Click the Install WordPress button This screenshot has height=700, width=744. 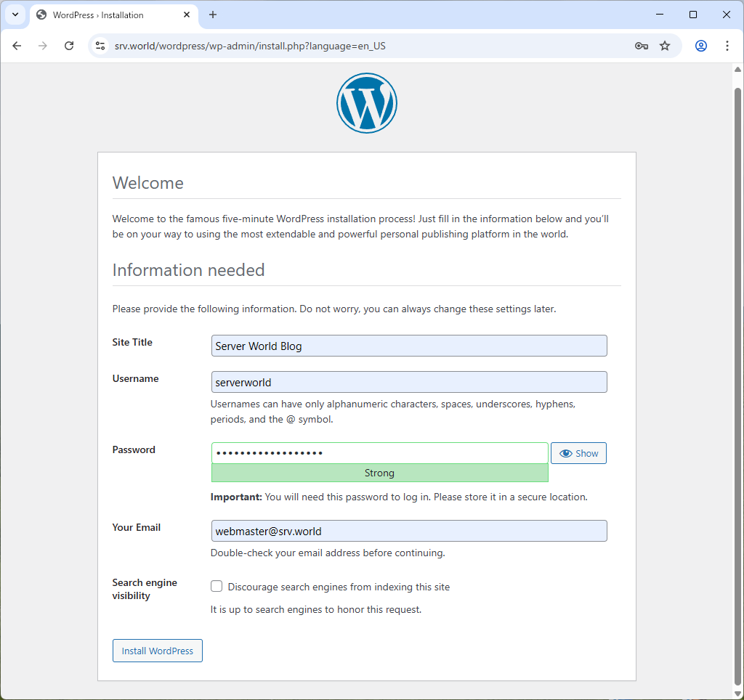(157, 650)
